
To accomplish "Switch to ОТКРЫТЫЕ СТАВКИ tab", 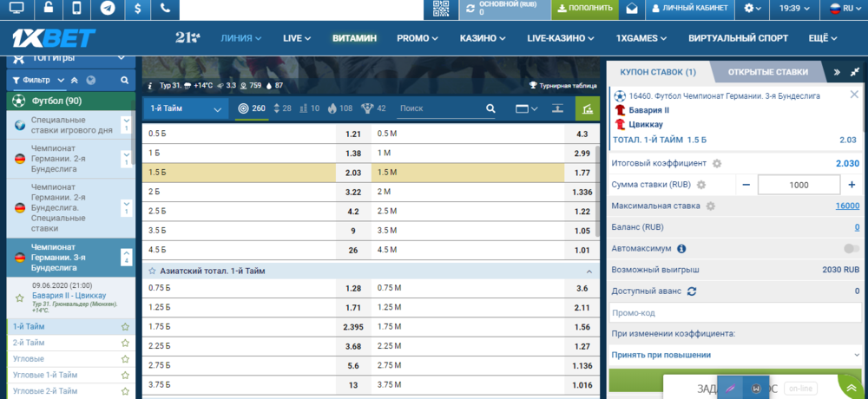I will 768,72.
